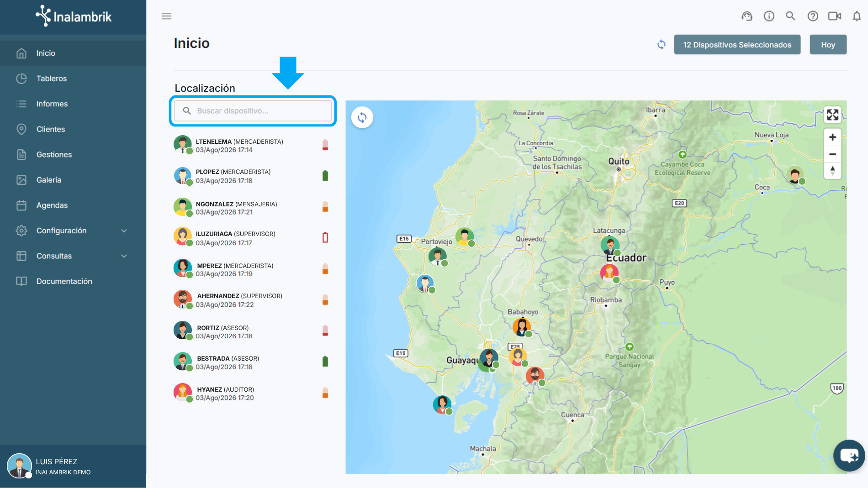The image size is (868, 488).
Task: Select AHERNANDEZ (SUPERVISOR) device row
Action: click(252, 300)
